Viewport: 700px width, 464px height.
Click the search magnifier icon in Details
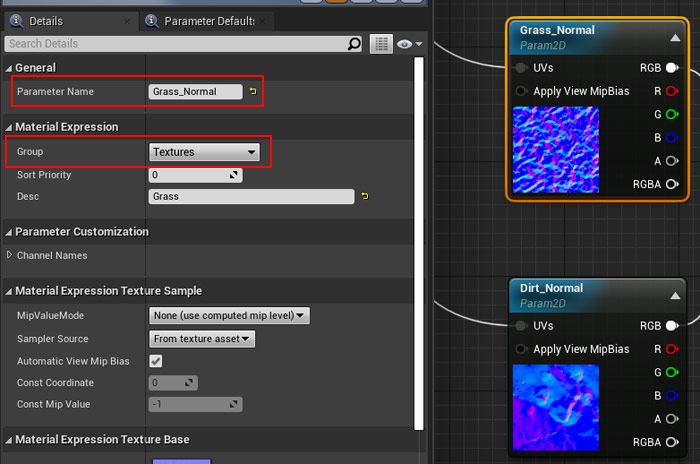click(x=354, y=44)
